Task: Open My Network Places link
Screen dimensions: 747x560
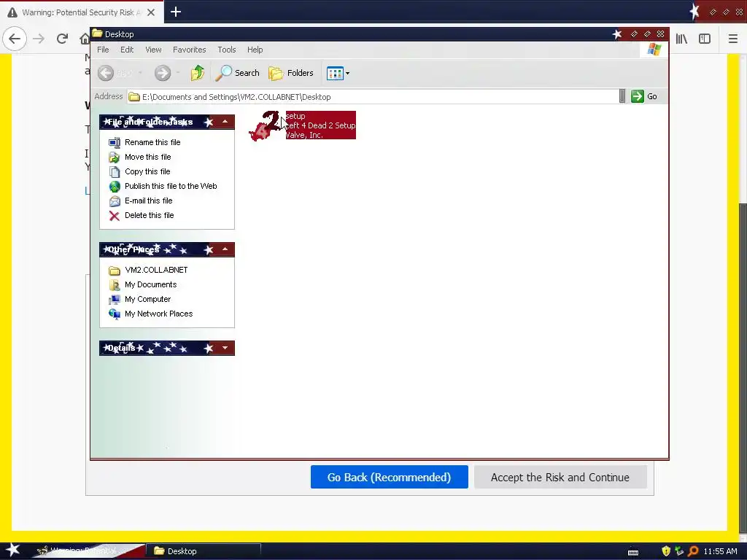Action: pos(158,314)
